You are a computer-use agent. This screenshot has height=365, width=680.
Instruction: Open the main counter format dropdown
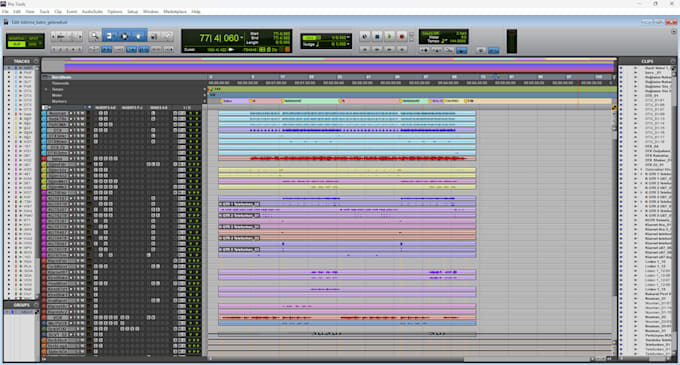242,38
